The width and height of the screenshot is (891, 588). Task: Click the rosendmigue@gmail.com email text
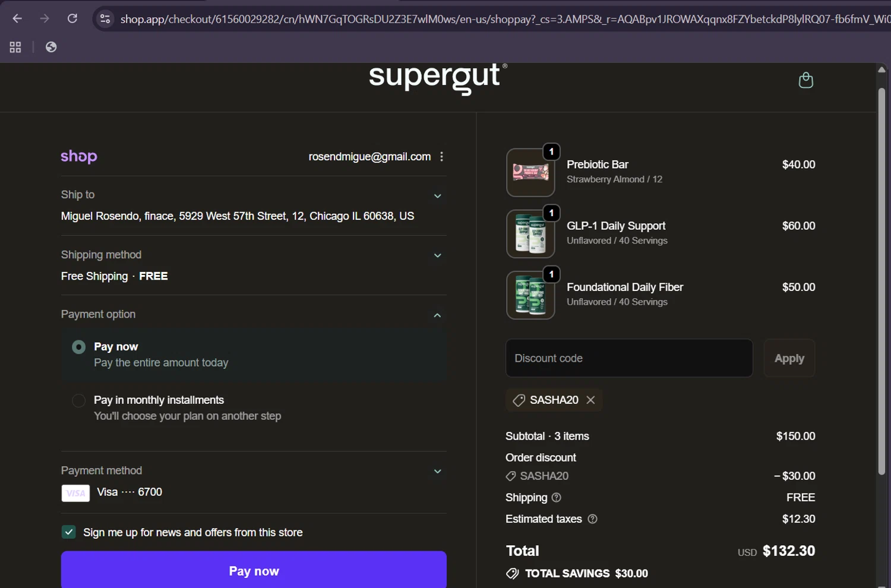(369, 157)
